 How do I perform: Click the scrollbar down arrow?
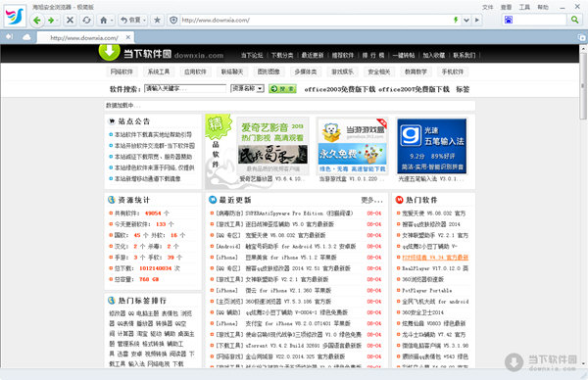click(583, 363)
